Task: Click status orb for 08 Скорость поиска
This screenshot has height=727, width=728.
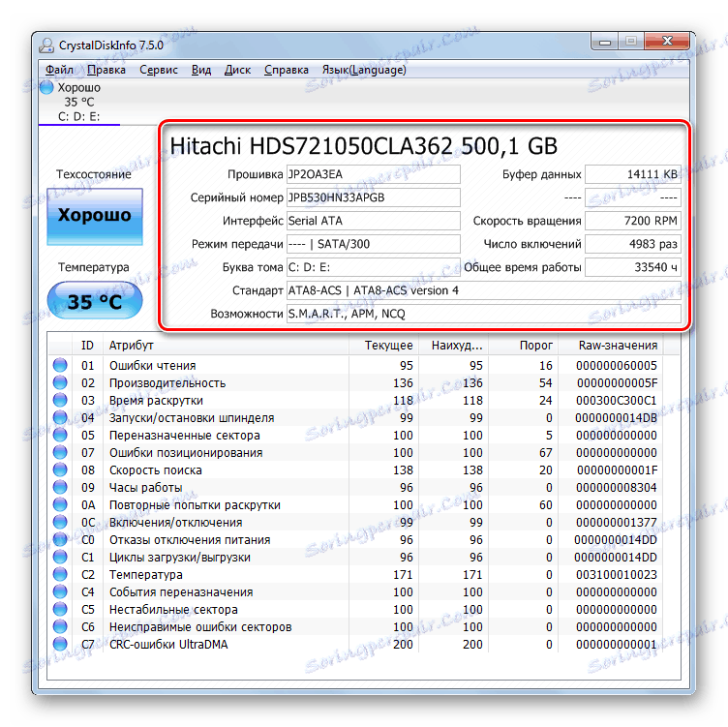Action: (x=60, y=470)
